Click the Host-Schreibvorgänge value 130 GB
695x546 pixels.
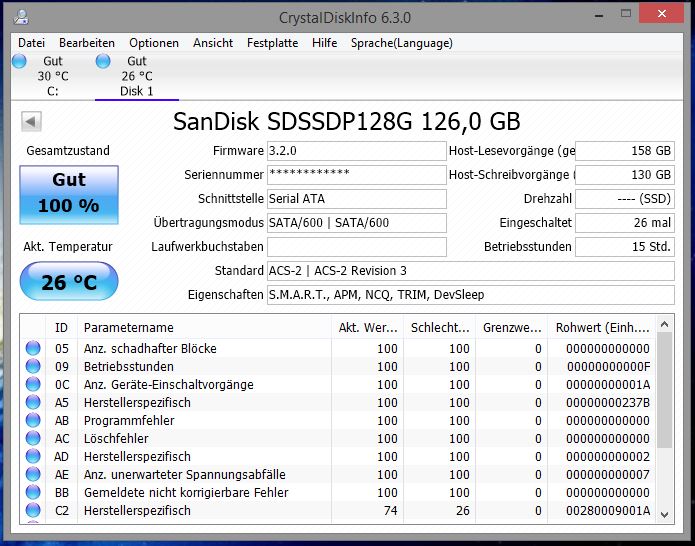click(x=625, y=175)
